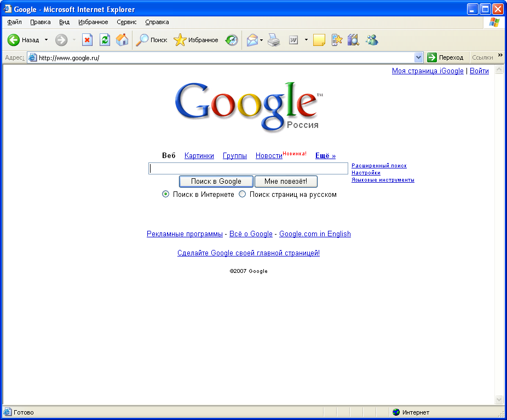Viewport: 507px width, 420px height.
Task: Open Favorites (Избранное) star button
Action: [x=196, y=40]
